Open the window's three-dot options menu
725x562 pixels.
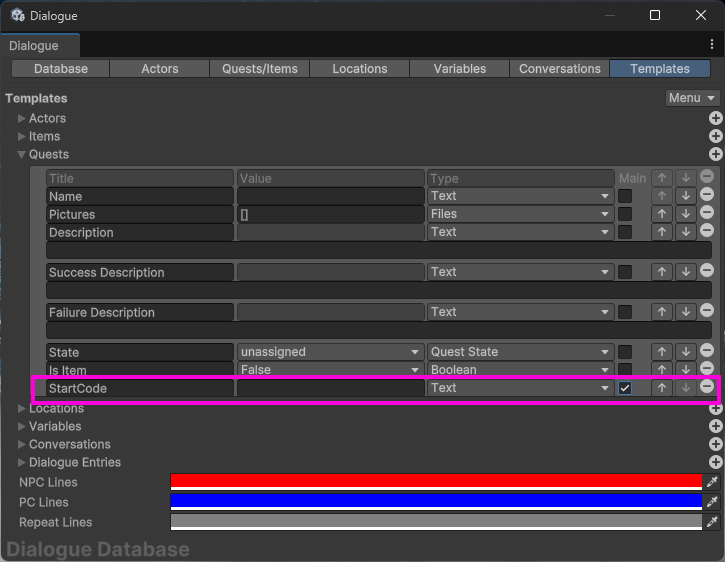pyautogui.click(x=712, y=44)
